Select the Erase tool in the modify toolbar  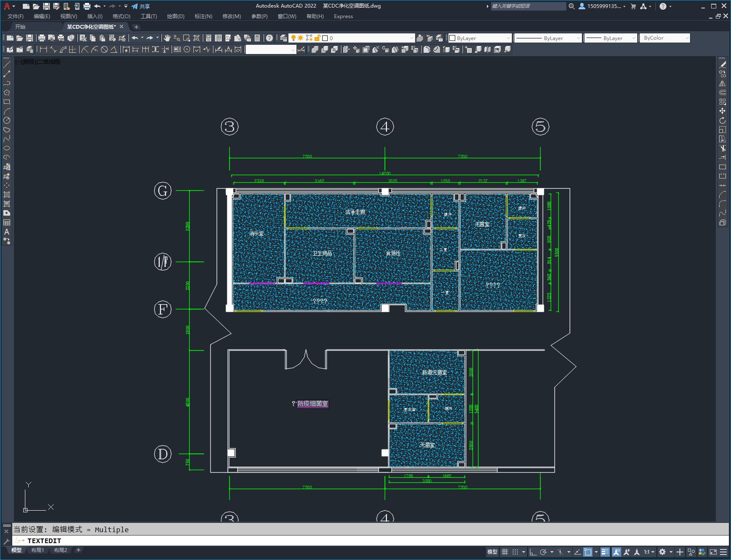point(723,65)
